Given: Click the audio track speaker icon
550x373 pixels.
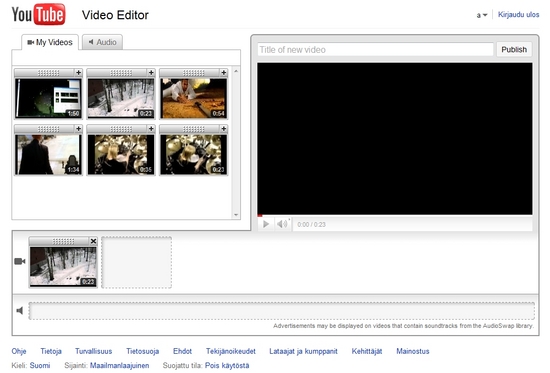Looking at the screenshot, I should tap(20, 311).
